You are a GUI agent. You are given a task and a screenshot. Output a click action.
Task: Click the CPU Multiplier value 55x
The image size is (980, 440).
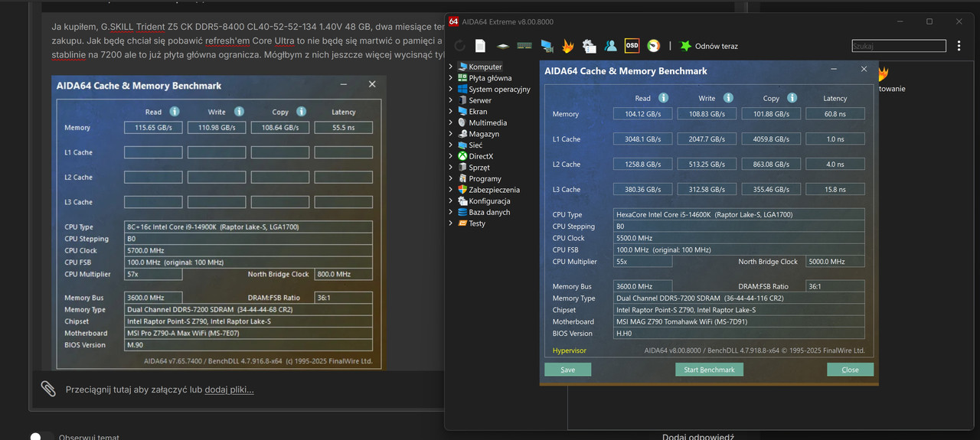pos(642,262)
